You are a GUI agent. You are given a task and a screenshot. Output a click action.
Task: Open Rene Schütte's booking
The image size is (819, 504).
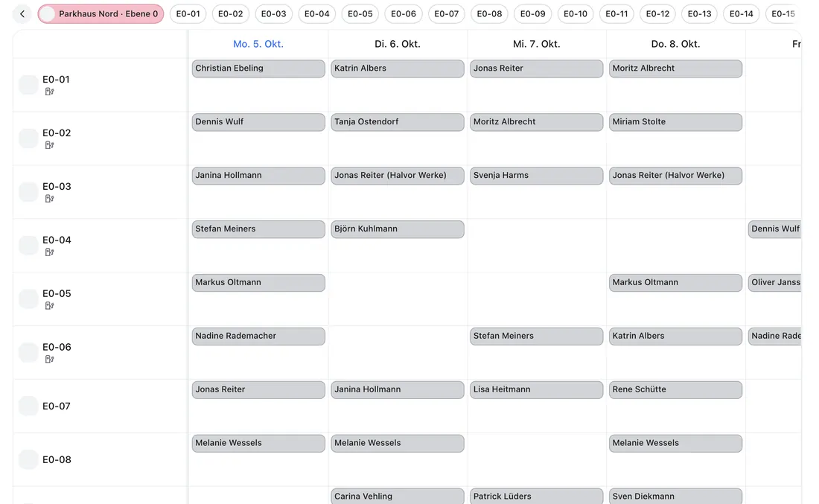click(675, 389)
